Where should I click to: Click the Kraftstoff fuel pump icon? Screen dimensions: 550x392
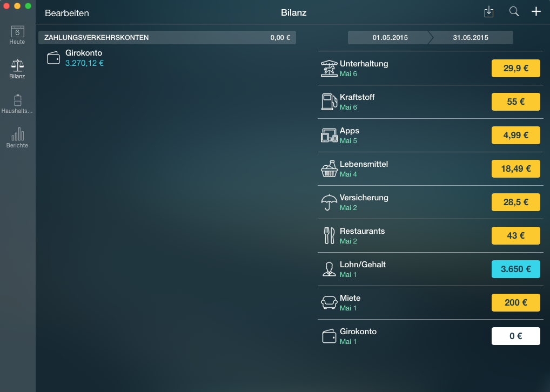[328, 102]
